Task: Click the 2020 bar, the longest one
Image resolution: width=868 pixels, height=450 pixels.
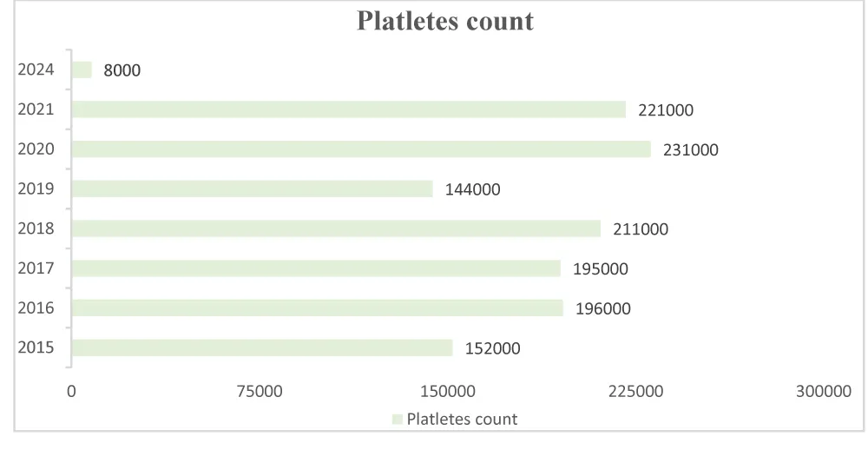Action: (361, 149)
